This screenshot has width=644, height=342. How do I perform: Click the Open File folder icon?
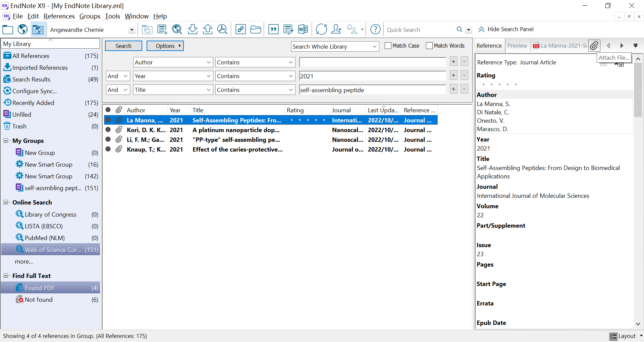tap(256, 30)
